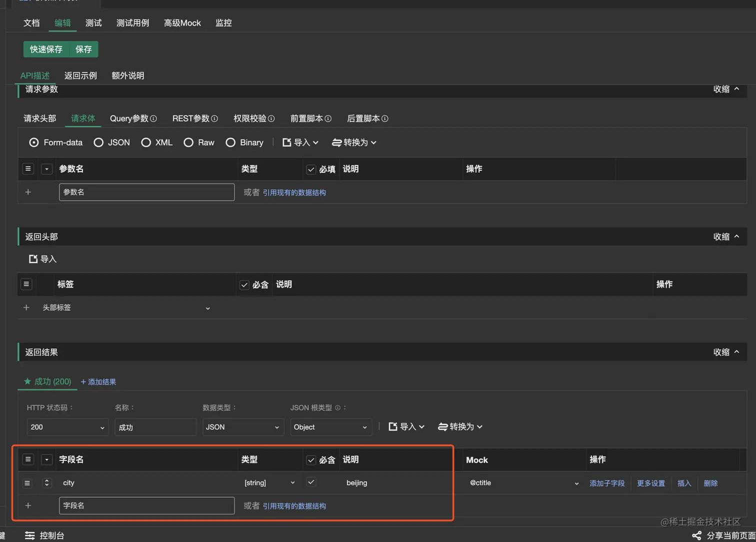Toggle the 必填 checkbox in request params
This screenshot has height=542, width=756.
tap(311, 169)
